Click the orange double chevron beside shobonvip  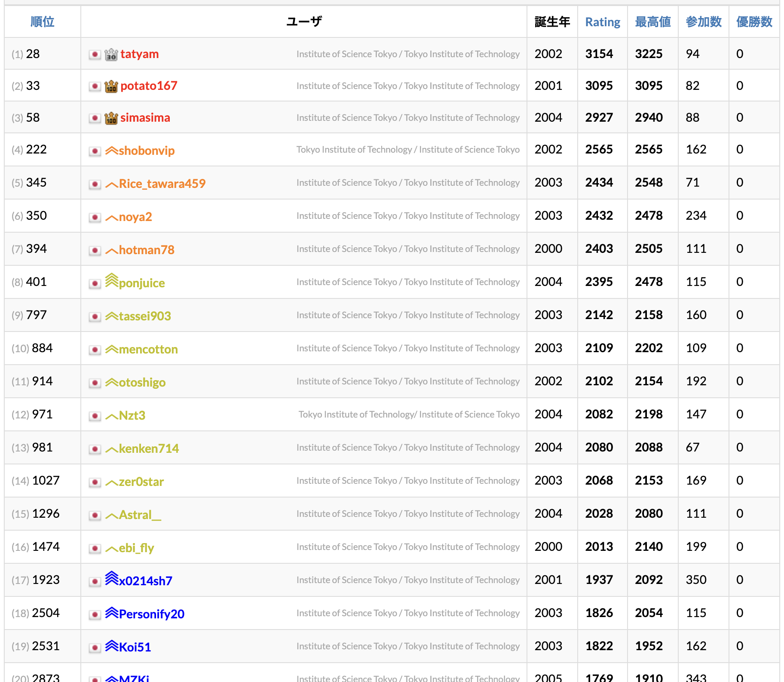point(112,151)
